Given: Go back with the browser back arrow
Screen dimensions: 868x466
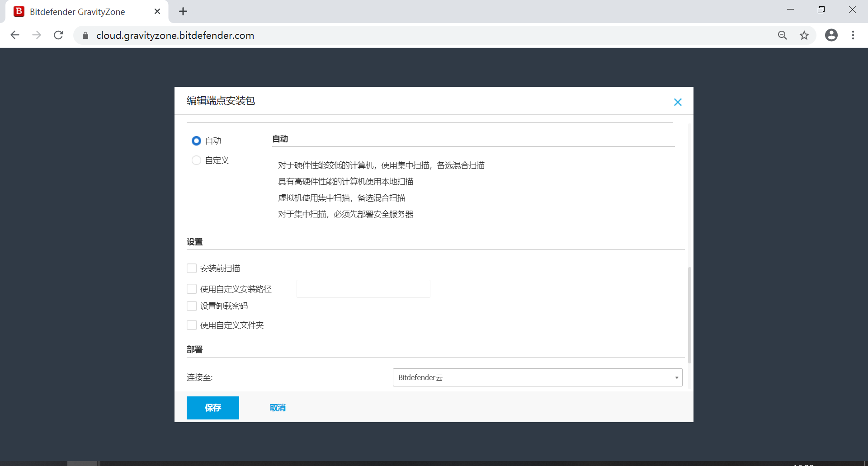Looking at the screenshot, I should [15, 35].
